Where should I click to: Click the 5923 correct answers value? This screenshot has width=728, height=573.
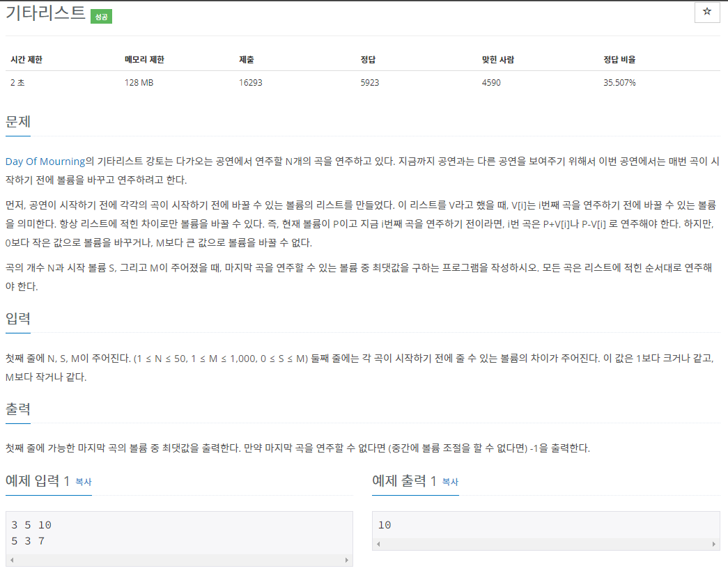[370, 83]
